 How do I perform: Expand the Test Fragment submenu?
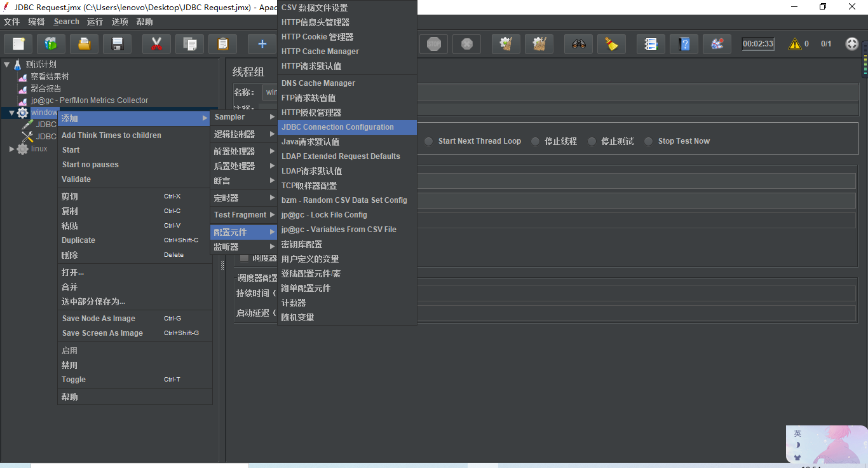click(244, 215)
